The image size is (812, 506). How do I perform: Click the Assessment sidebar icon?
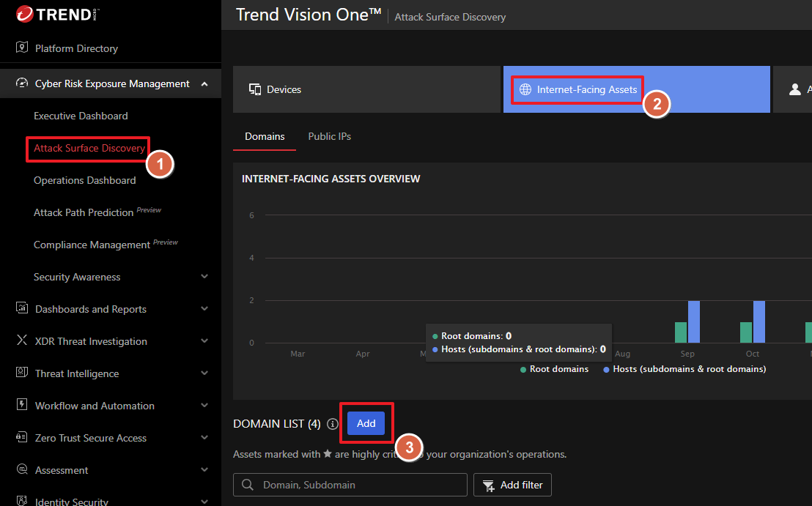tap(22, 469)
